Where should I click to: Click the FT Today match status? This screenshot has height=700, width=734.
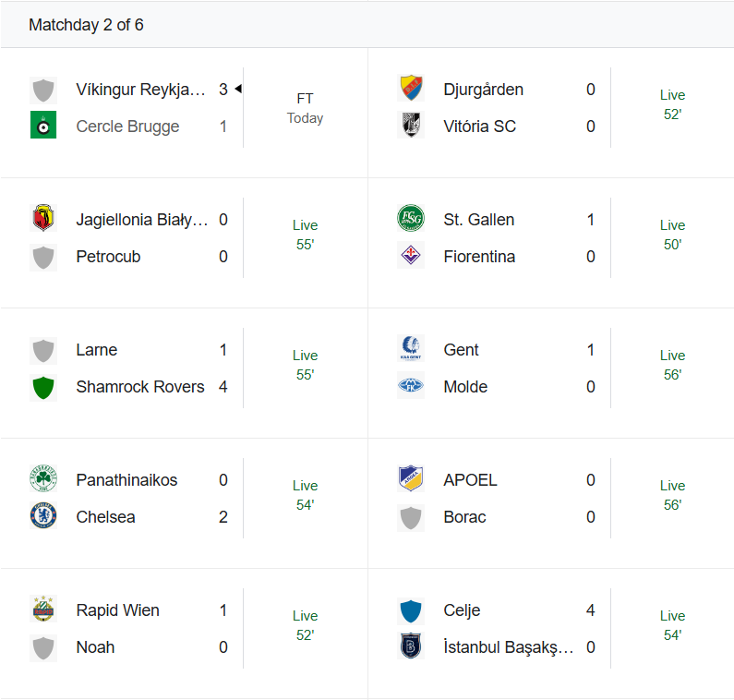point(305,108)
